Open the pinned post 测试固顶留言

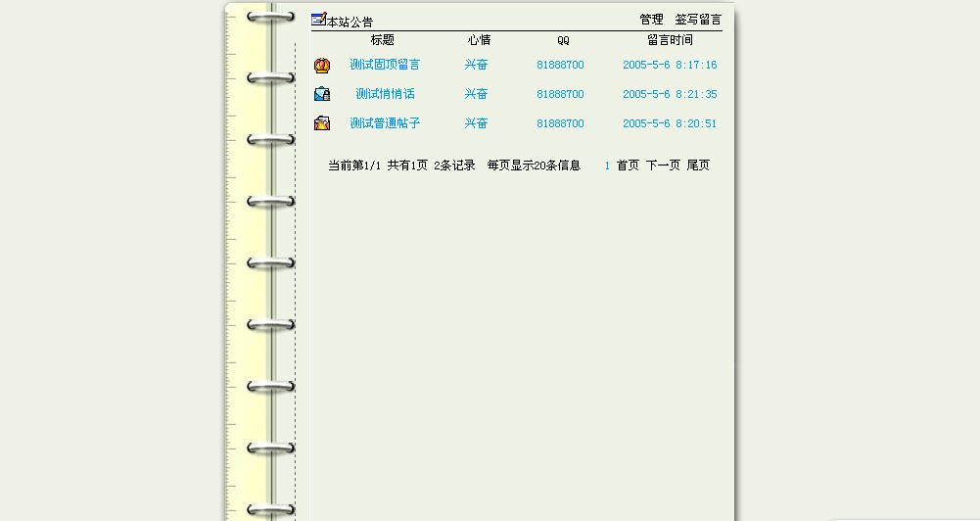pyautogui.click(x=385, y=65)
